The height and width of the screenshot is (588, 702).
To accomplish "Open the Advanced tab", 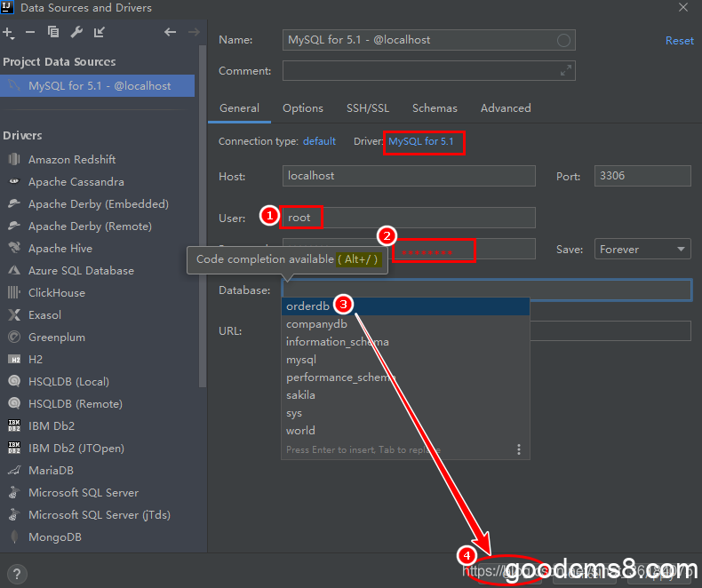I will 506,108.
